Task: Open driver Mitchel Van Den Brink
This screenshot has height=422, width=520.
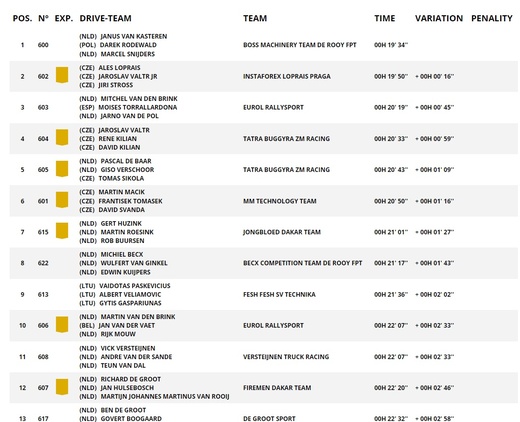Action: click(139, 99)
